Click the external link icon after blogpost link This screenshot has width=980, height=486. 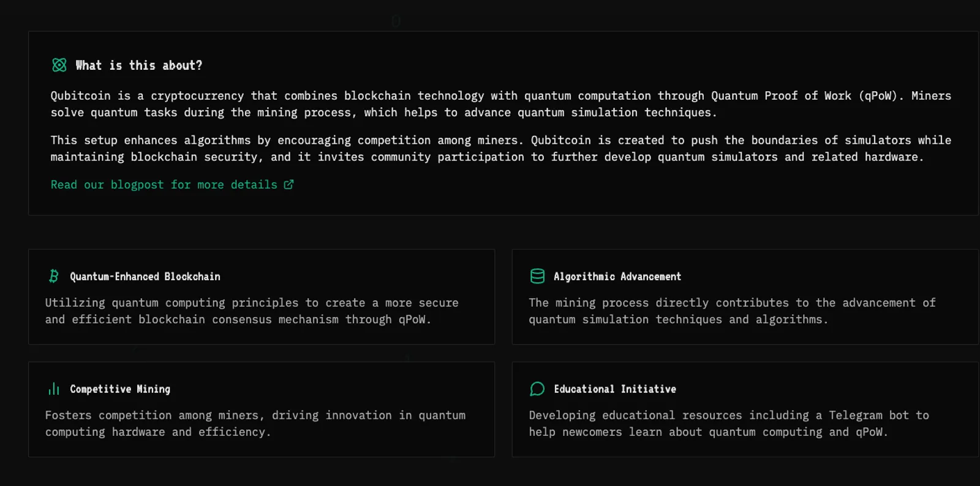click(288, 184)
